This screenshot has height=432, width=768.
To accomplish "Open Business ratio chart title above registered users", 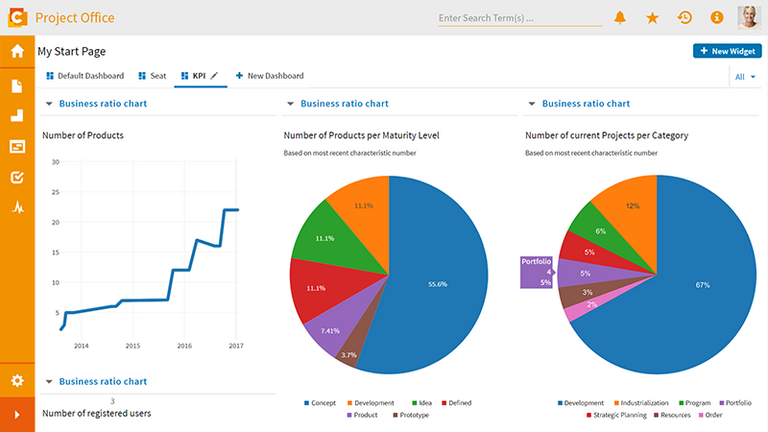I will 103,382.
